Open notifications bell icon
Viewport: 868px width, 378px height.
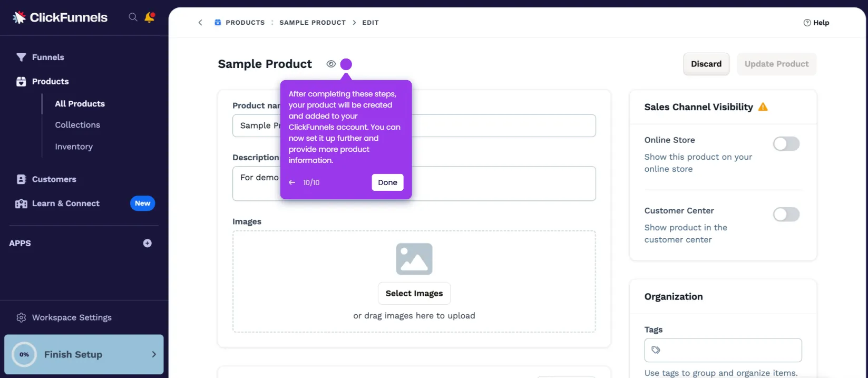[150, 17]
